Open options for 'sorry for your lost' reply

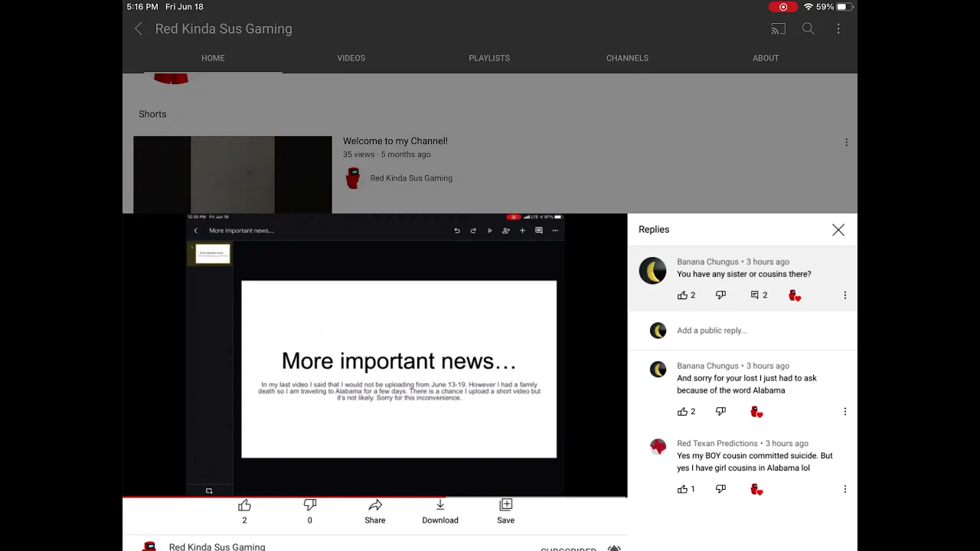coord(845,412)
